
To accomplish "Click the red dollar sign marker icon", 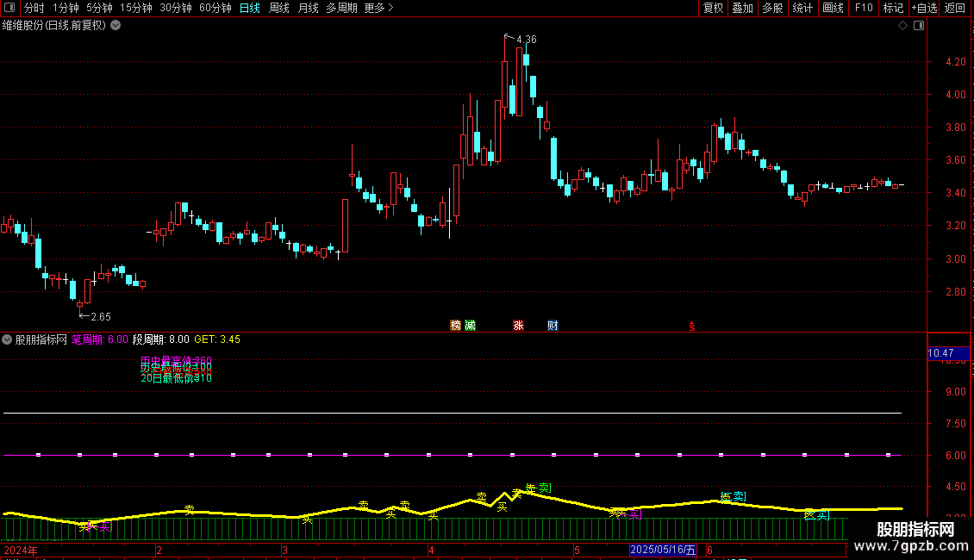I will click(692, 327).
